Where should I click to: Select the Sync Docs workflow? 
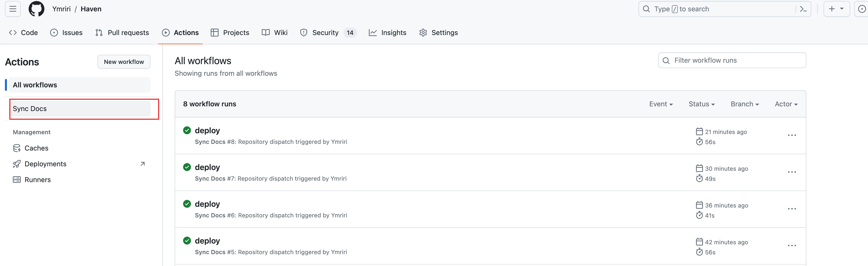pos(80,109)
